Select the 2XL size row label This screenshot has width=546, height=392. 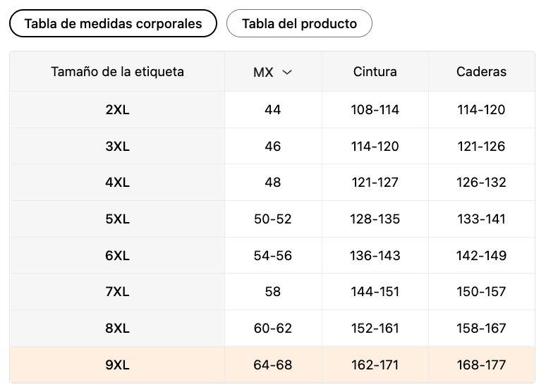117,110
